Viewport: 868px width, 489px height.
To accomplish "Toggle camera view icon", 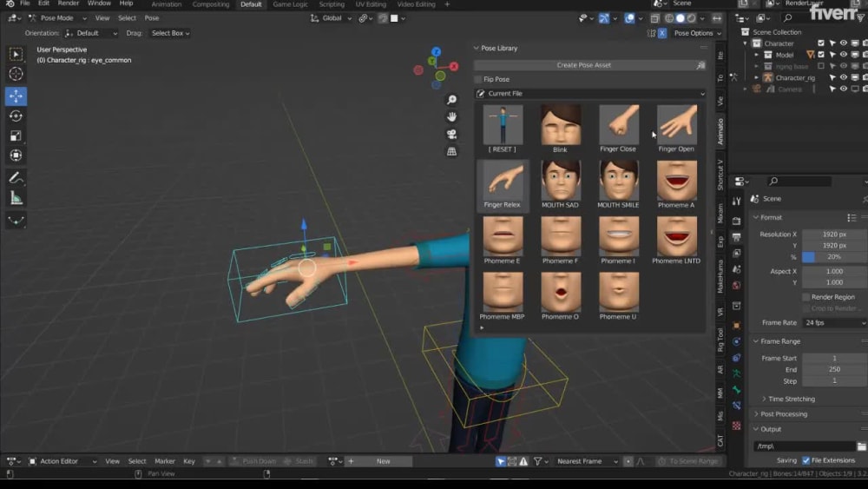I will point(451,134).
